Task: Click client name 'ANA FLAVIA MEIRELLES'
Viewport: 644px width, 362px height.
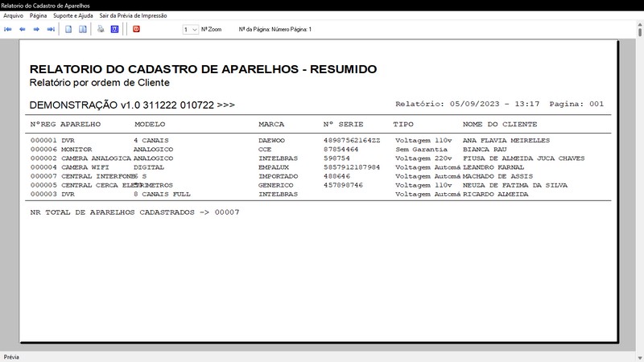Action: click(x=506, y=140)
